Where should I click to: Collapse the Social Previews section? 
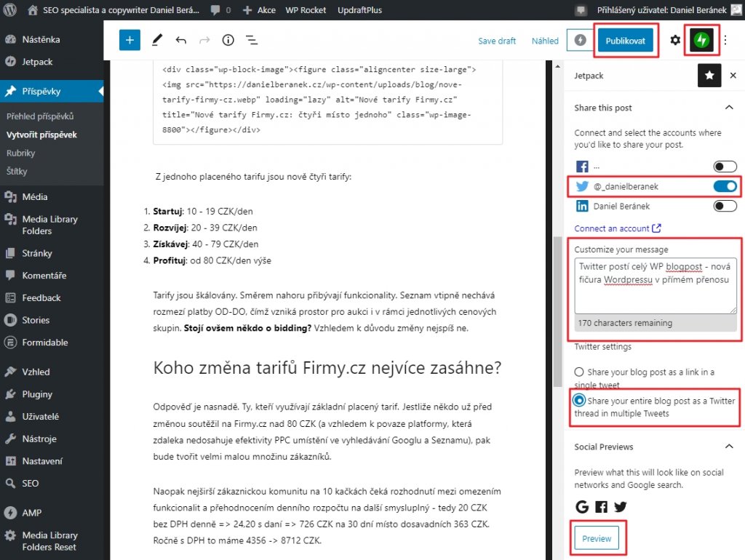[729, 447]
